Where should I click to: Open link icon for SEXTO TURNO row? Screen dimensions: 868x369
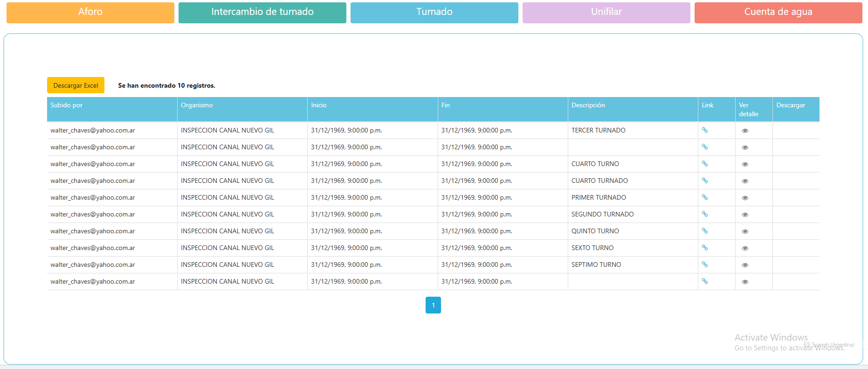tap(704, 248)
